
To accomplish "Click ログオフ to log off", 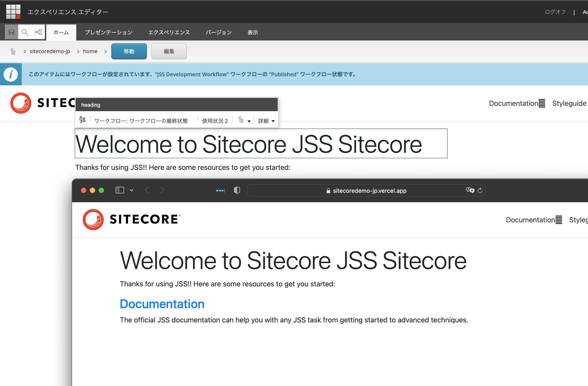I will point(555,12).
